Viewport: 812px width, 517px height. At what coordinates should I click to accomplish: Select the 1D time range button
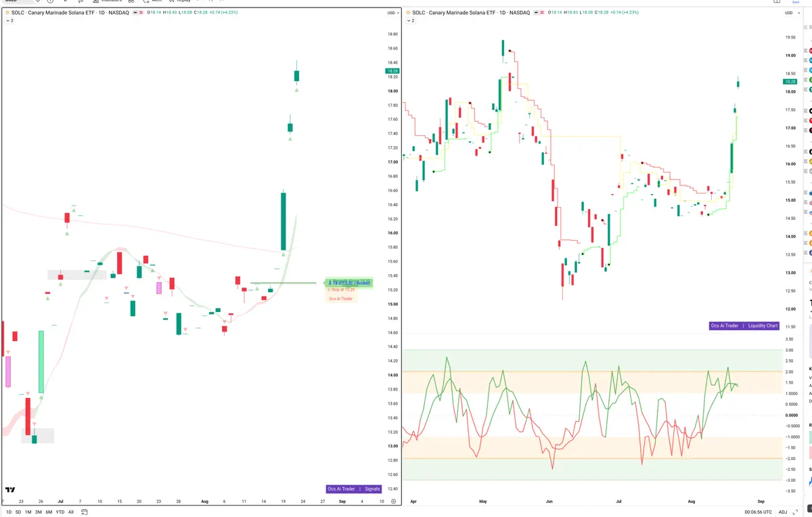(9, 512)
